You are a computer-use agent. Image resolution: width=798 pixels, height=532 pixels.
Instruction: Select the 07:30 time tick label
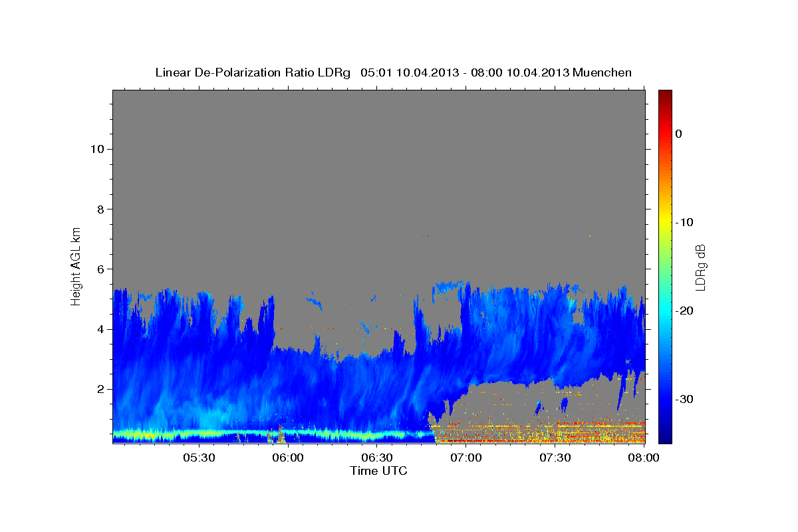[x=555, y=458]
